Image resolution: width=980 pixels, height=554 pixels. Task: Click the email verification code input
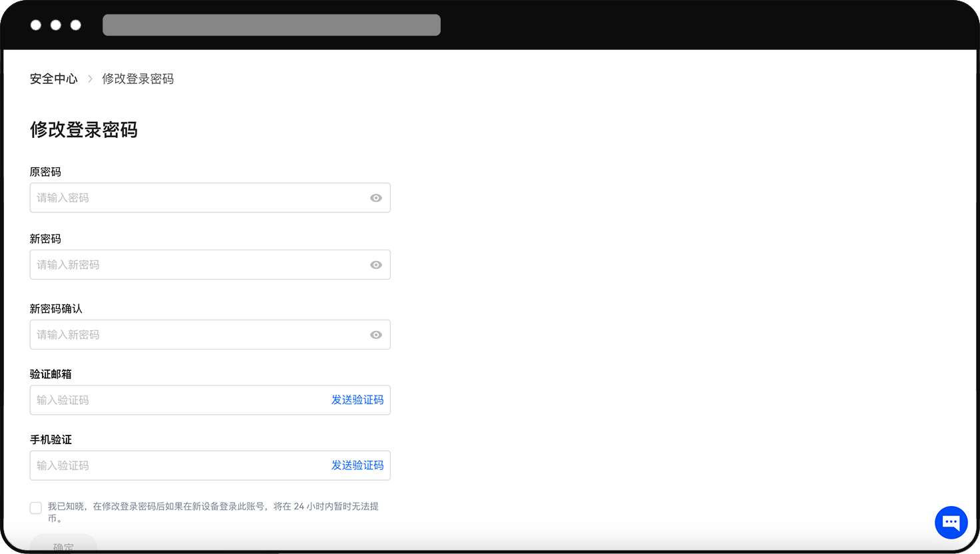pos(166,400)
